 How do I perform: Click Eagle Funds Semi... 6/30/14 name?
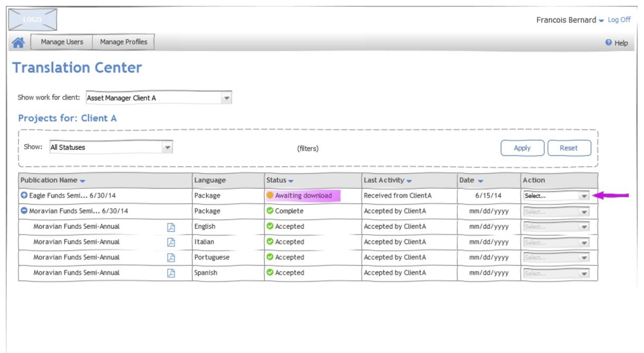point(72,196)
